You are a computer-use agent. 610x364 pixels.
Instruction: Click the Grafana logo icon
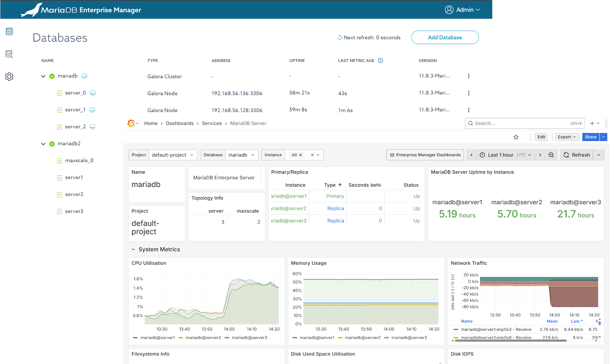tap(131, 123)
